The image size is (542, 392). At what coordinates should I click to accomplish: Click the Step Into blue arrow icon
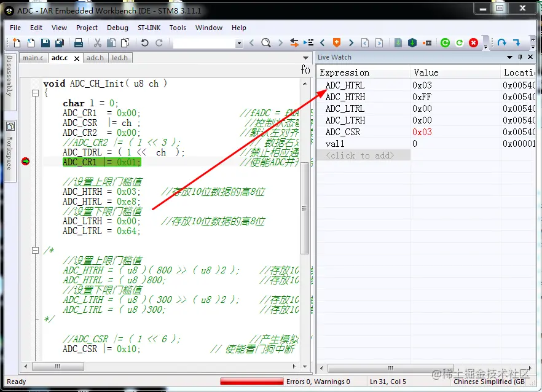pyautogui.click(x=516, y=42)
